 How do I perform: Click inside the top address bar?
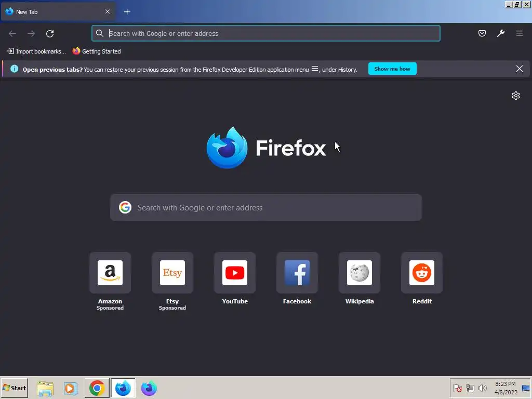point(265,33)
